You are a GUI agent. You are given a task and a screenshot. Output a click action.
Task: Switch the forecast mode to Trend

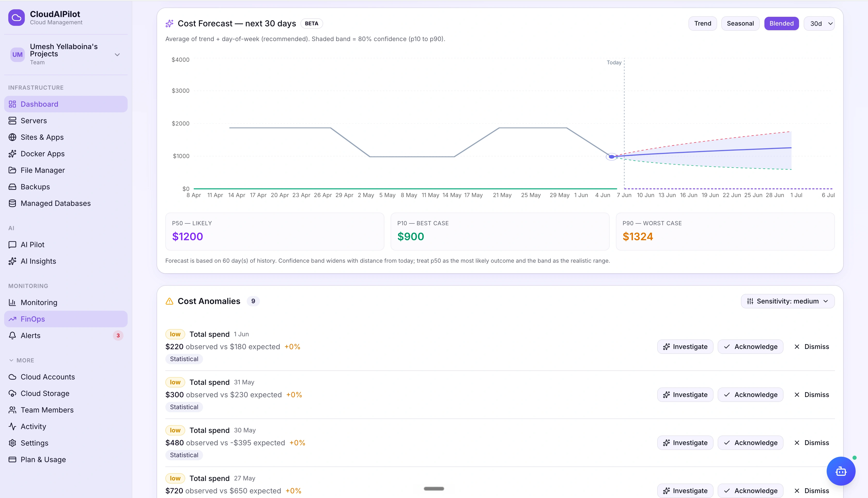pos(702,24)
